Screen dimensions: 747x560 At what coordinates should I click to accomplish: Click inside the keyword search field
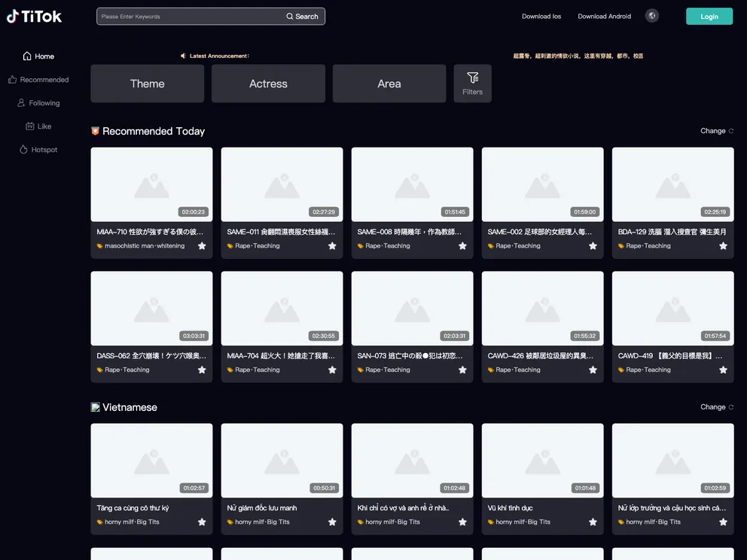pos(188,16)
